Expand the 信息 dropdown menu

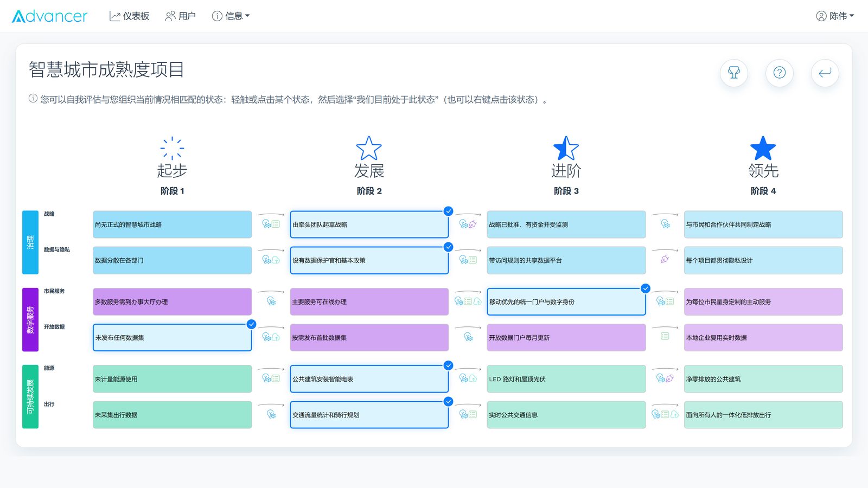[x=231, y=16]
